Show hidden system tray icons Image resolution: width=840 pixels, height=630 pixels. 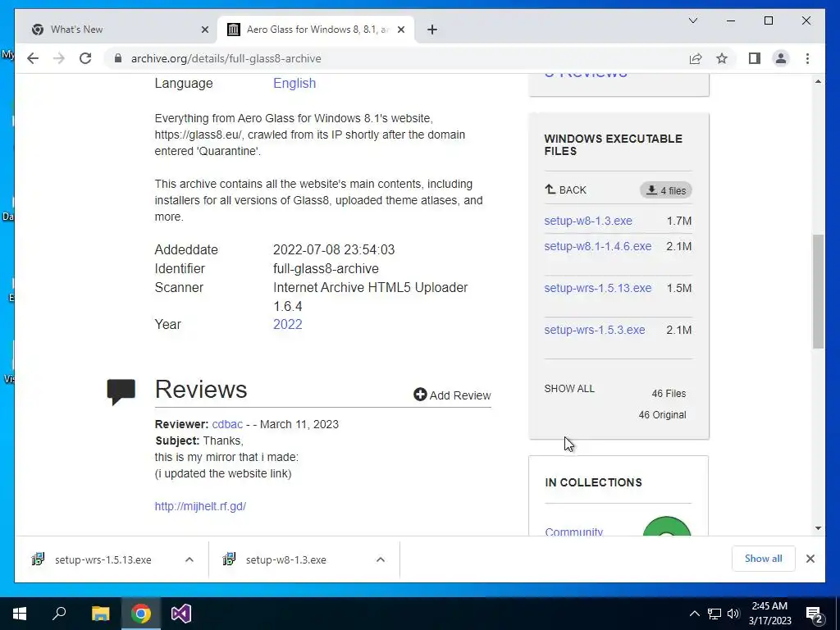(694, 614)
